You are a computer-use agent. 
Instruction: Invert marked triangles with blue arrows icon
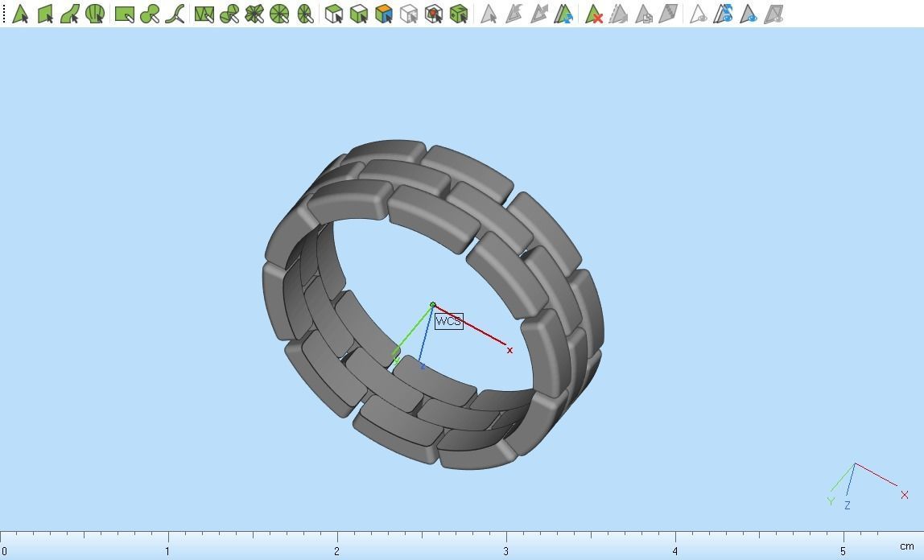(563, 14)
